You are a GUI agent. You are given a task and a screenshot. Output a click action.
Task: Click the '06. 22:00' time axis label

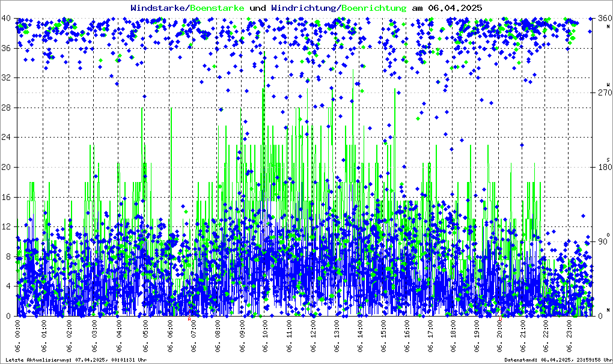click(x=546, y=336)
